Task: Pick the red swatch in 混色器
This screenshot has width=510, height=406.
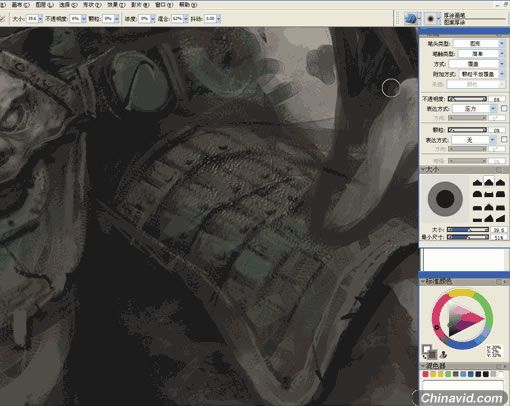Action: pos(425,374)
